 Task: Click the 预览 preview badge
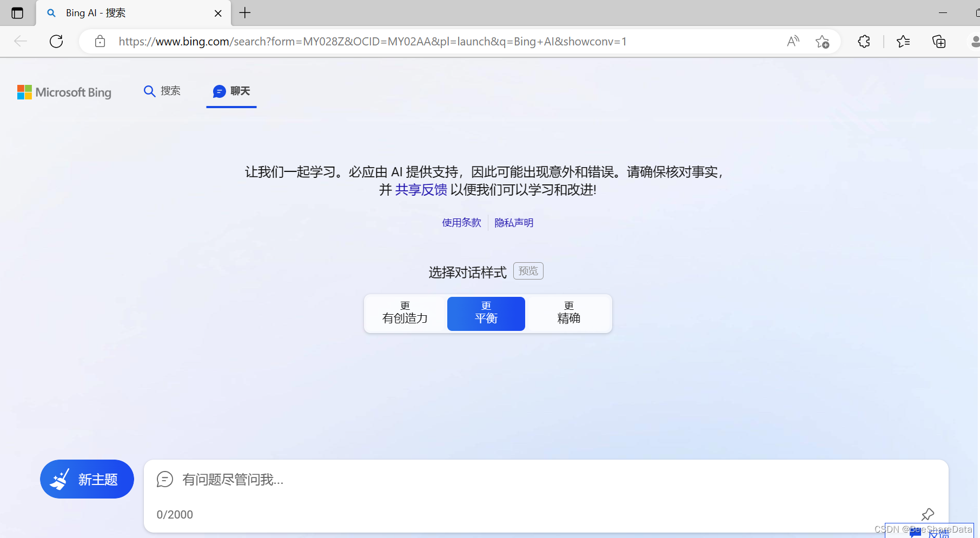(528, 271)
